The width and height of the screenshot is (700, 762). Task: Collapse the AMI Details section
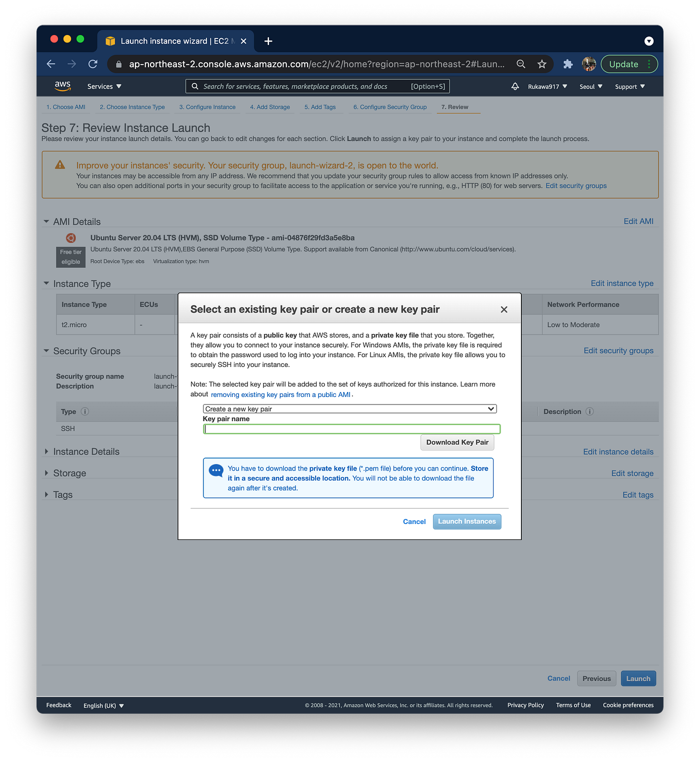46,221
